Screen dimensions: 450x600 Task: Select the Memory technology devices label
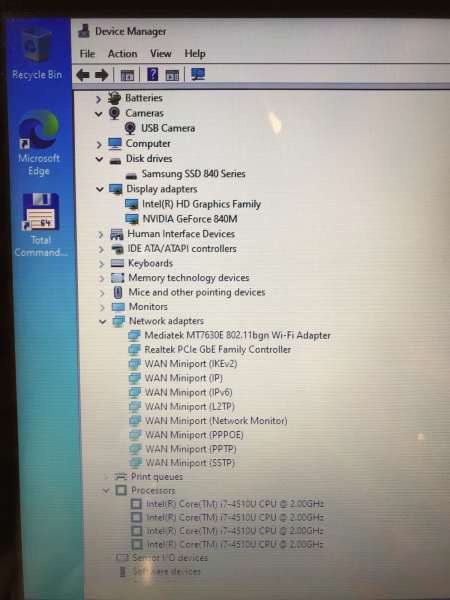[x=189, y=278]
